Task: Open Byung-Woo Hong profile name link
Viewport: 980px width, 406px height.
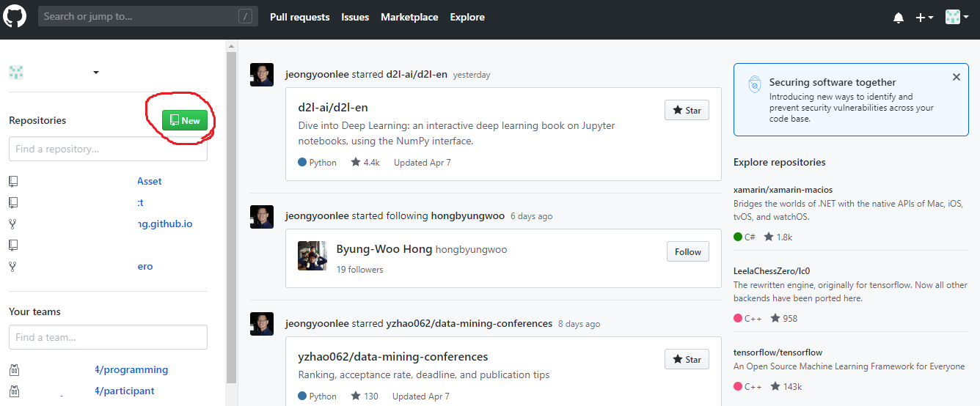Action: [x=384, y=249]
